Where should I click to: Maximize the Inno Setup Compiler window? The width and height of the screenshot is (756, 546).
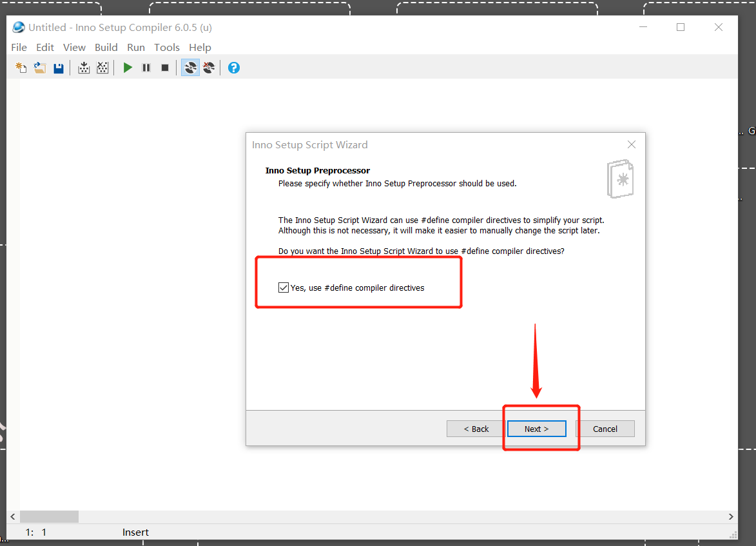[x=681, y=27]
